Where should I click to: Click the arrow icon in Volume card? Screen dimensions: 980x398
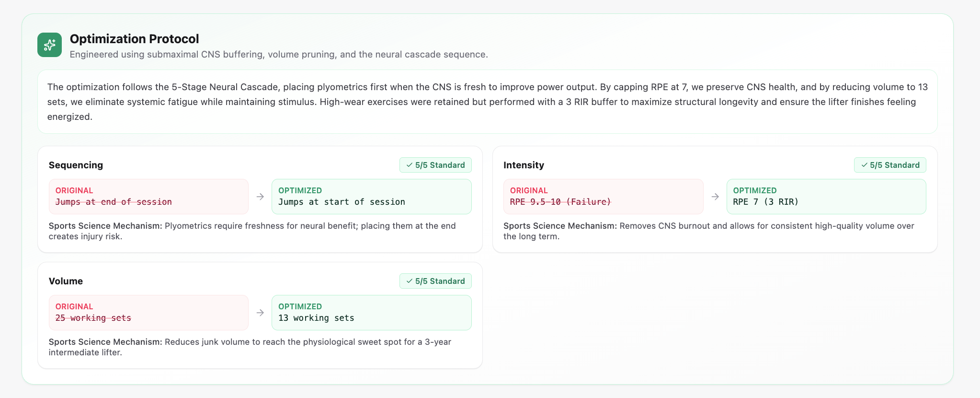[260, 313]
